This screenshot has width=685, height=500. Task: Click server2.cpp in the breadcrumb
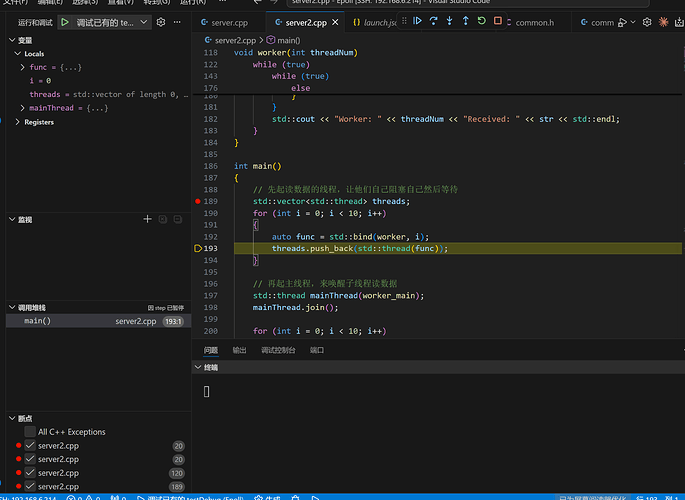pos(235,40)
